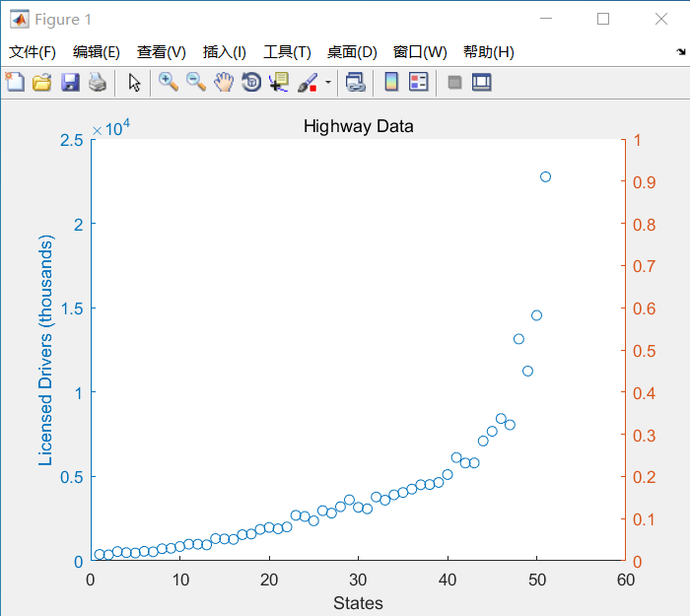Select the Edit Plot arrow tool
The height and width of the screenshot is (616, 690).
coord(134,82)
